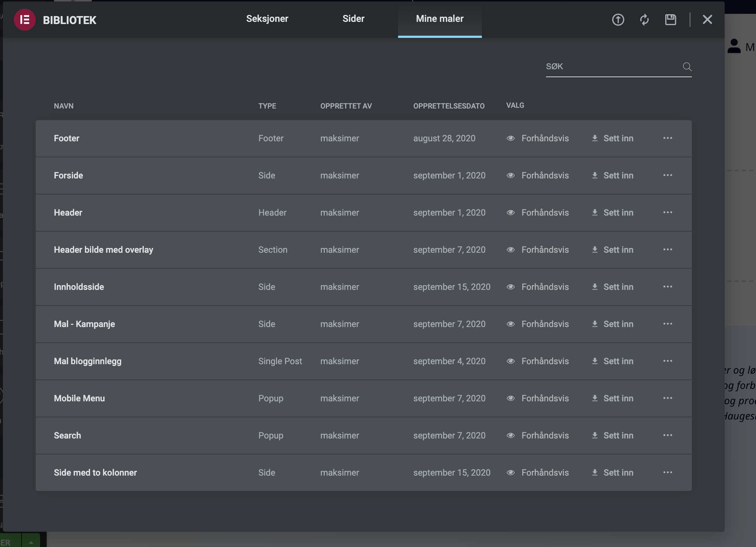Sort by the TYPE column header
Screen dimensions: 756x547
tap(267, 106)
